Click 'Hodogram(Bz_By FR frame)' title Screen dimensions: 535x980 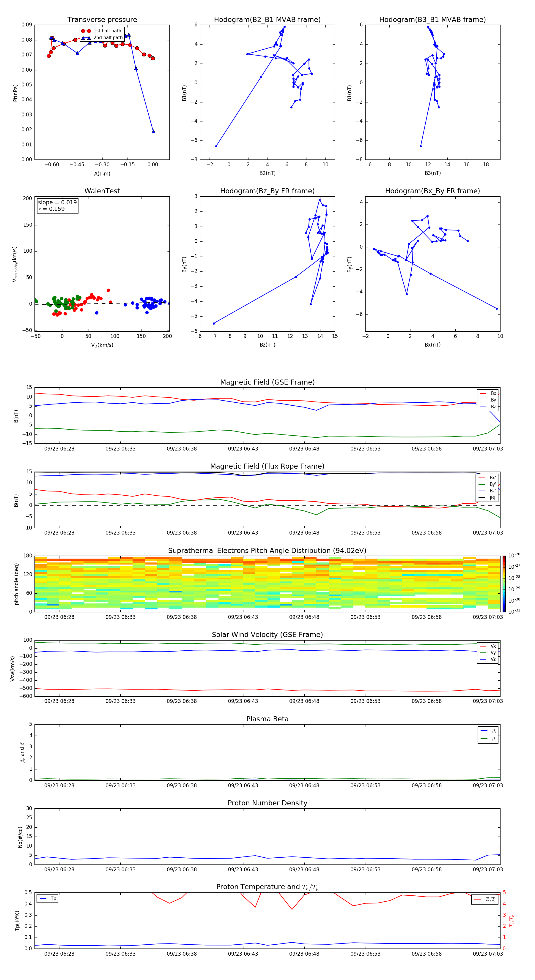pos(267,191)
